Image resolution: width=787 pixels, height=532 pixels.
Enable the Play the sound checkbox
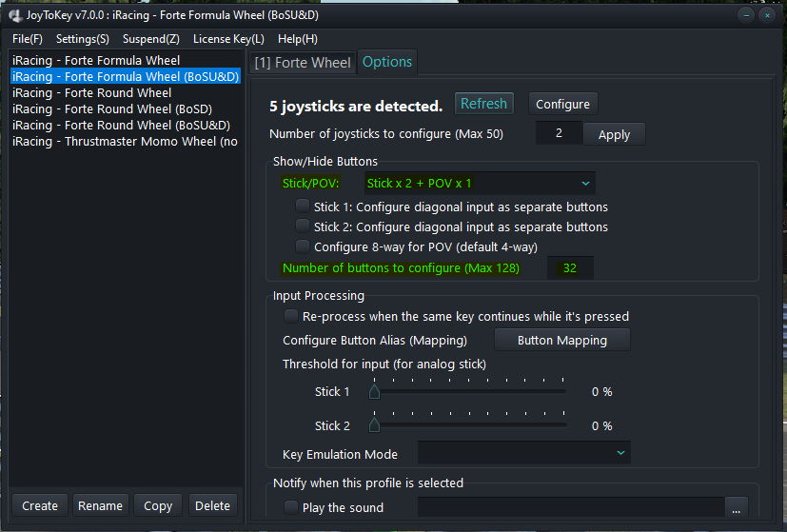[x=291, y=507]
